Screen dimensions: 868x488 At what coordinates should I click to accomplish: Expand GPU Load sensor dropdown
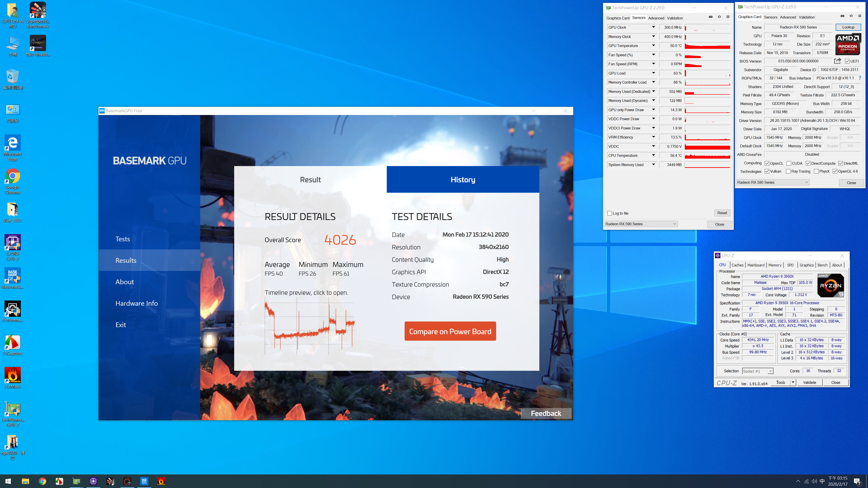[x=653, y=73]
